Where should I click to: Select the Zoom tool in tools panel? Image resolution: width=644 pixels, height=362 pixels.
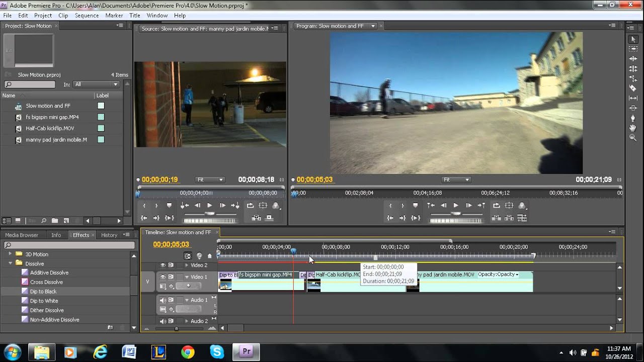pyautogui.click(x=633, y=137)
